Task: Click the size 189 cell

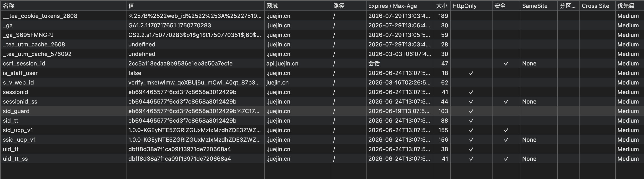Action: [x=442, y=16]
